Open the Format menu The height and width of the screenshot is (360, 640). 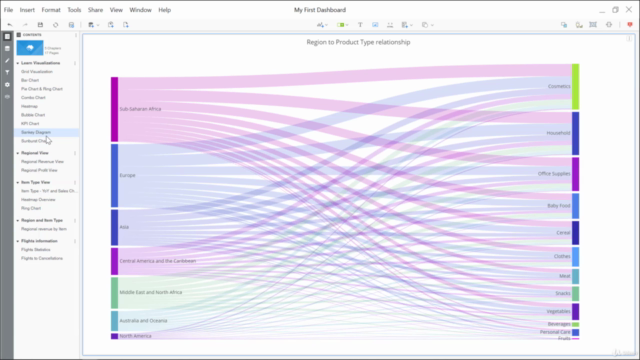tap(51, 10)
